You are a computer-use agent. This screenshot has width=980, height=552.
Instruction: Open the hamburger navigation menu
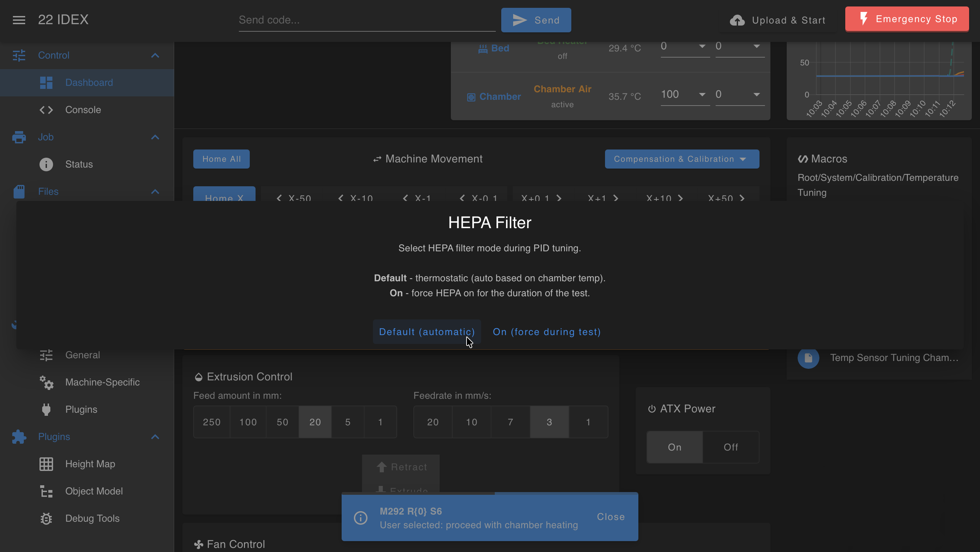pyautogui.click(x=19, y=20)
